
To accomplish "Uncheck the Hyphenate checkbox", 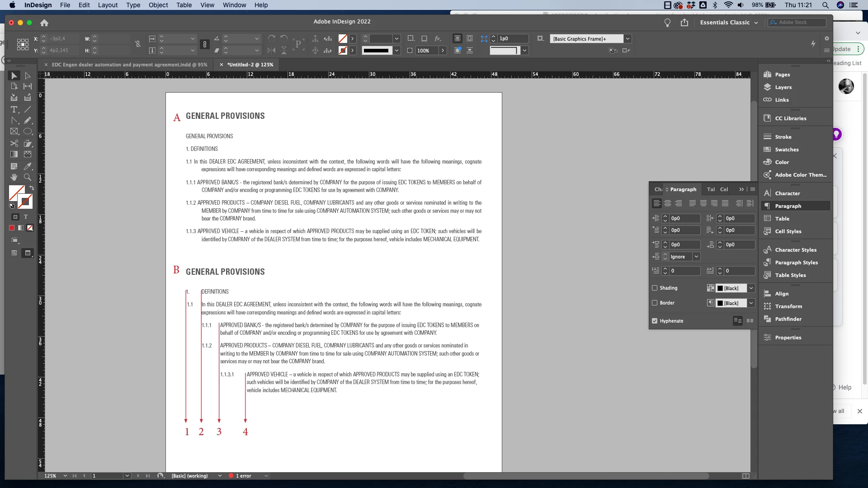I will point(655,321).
